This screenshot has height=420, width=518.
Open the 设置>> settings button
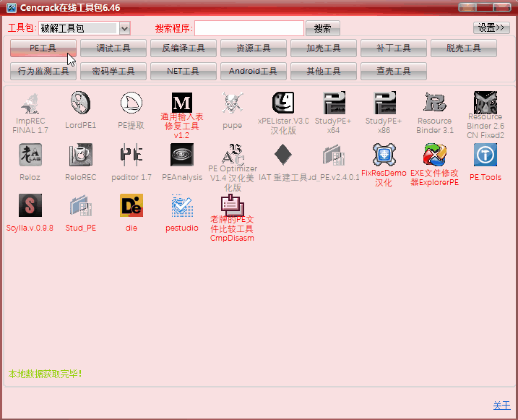(491, 27)
